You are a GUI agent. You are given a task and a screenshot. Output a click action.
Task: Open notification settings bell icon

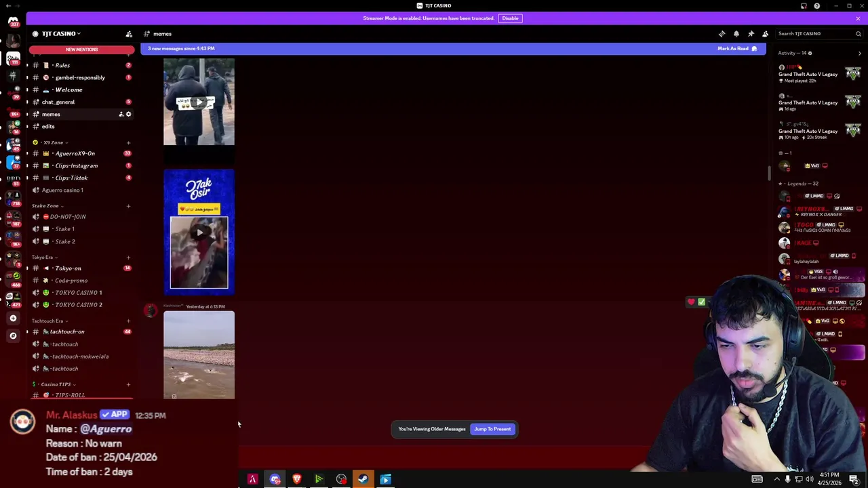736,34
